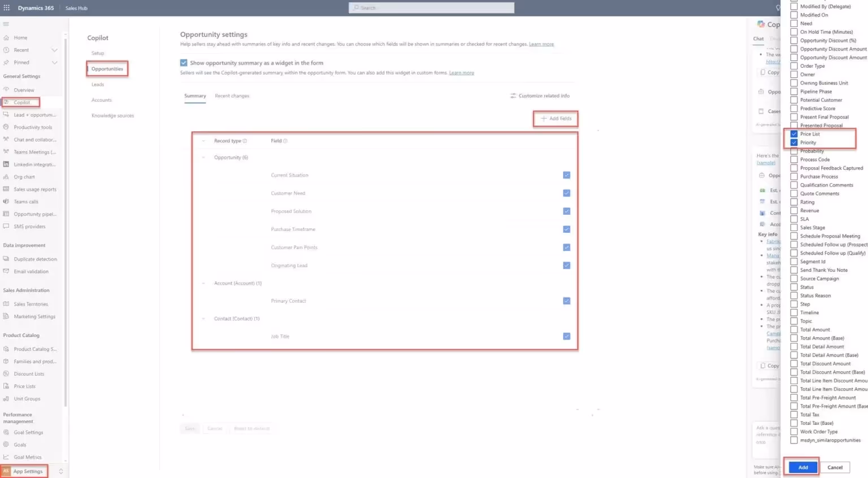
Task: Click the Unit Groups icon
Action: tap(6, 399)
